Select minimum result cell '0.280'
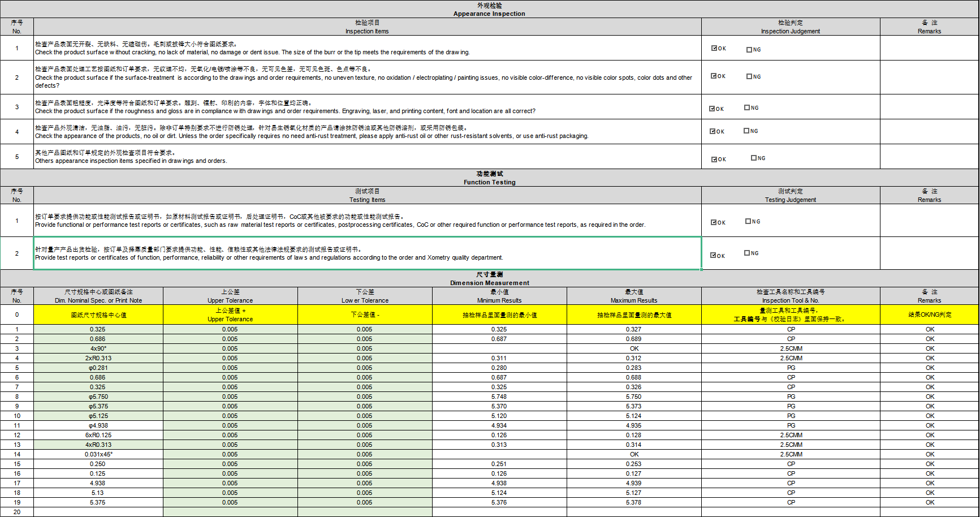 [499, 368]
